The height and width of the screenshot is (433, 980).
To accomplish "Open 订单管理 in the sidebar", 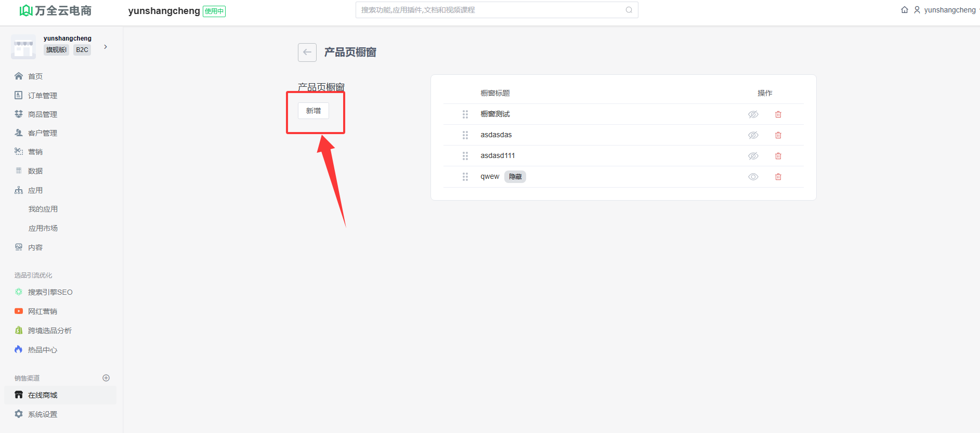I will [x=42, y=96].
